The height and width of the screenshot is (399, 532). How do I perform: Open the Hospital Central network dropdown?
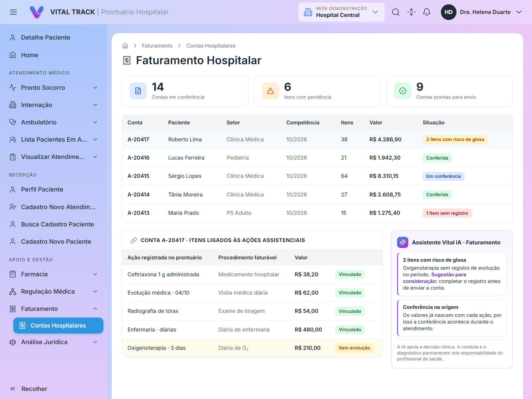tap(341, 12)
